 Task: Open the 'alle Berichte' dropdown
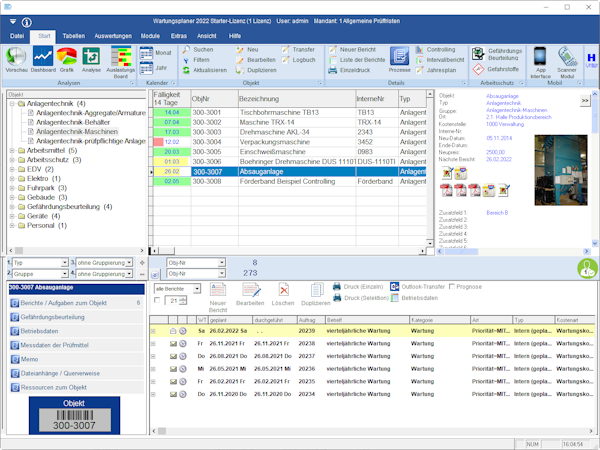pyautogui.click(x=197, y=289)
